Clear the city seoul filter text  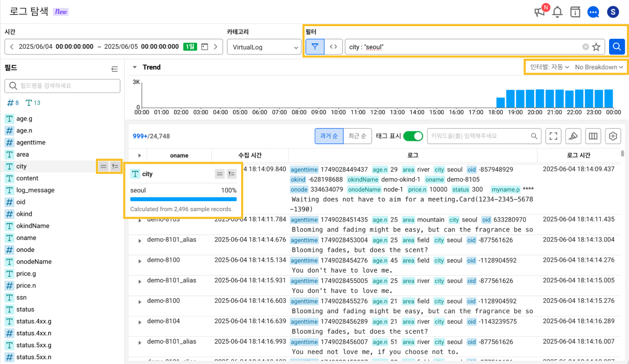pos(585,47)
